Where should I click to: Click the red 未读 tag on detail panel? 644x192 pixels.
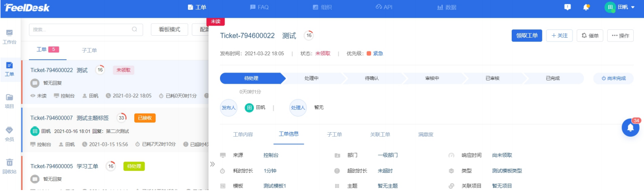[216, 22]
